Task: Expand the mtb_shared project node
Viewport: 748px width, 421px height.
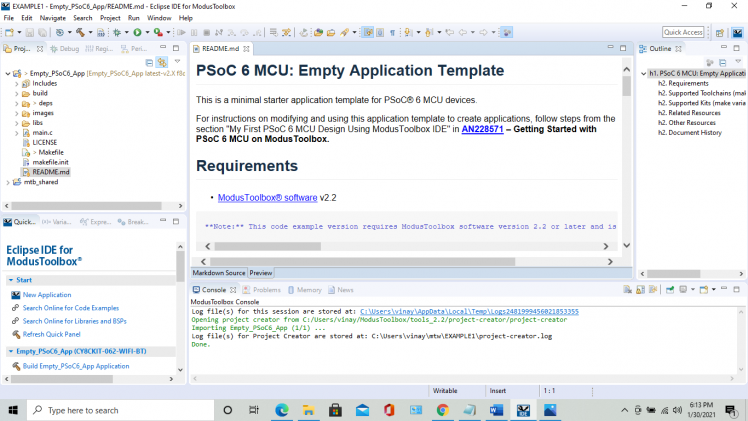Action: [x=8, y=182]
